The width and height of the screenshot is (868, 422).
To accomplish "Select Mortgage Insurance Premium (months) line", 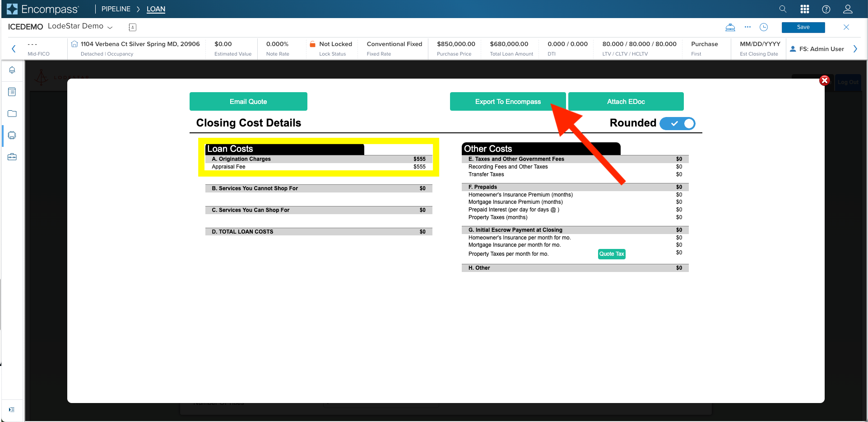I will click(575, 202).
